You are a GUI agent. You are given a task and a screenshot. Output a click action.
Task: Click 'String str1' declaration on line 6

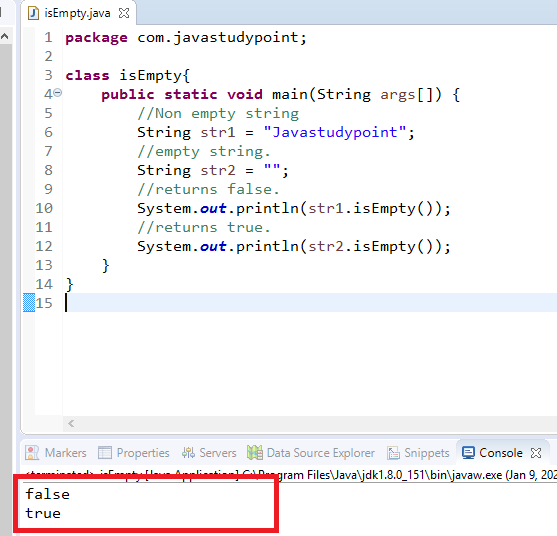click(186, 132)
